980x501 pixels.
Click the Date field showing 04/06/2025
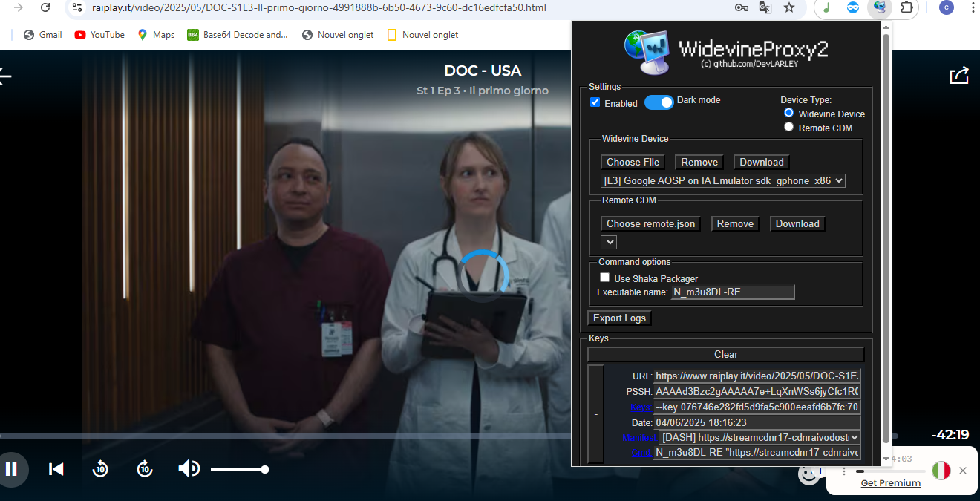coord(757,422)
